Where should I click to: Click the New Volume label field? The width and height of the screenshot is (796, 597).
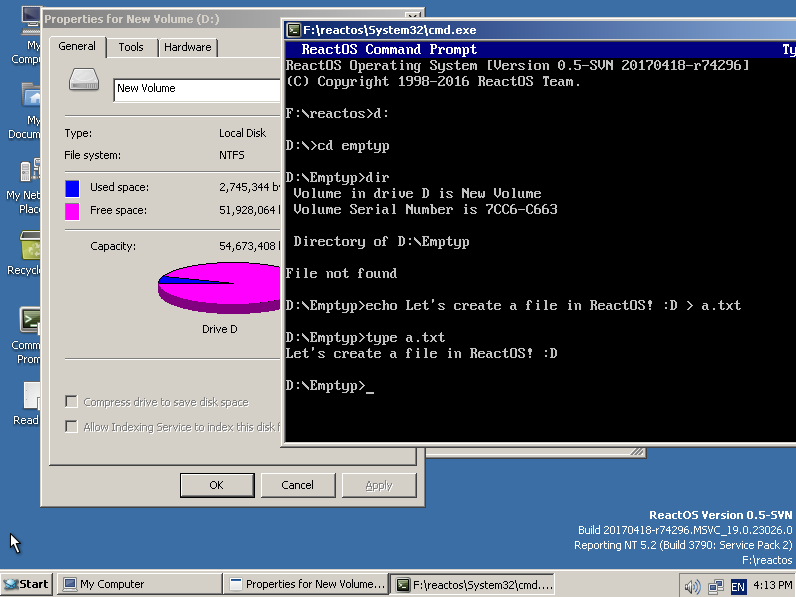click(197, 90)
